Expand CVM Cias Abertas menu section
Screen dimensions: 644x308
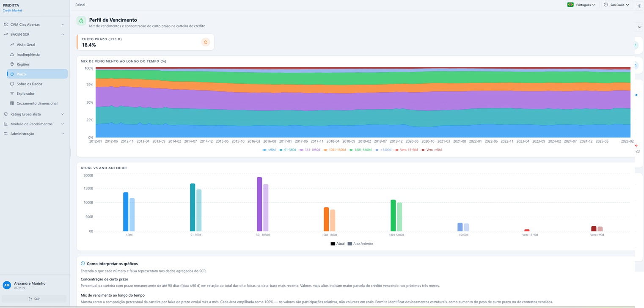34,25
